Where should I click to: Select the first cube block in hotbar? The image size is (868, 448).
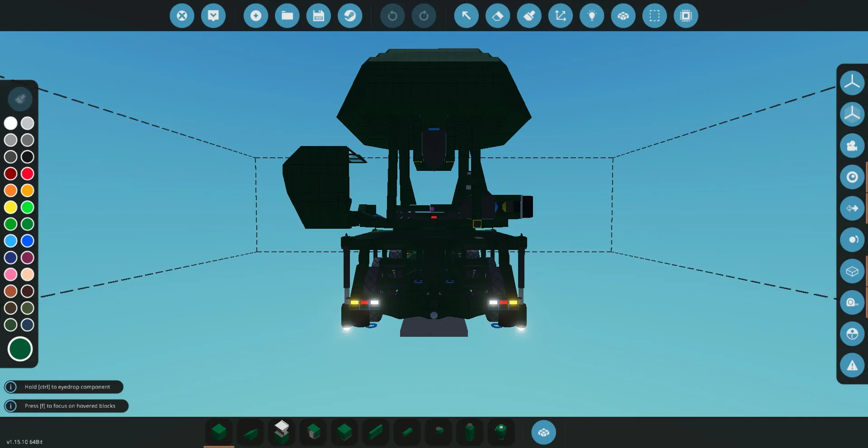point(219,433)
